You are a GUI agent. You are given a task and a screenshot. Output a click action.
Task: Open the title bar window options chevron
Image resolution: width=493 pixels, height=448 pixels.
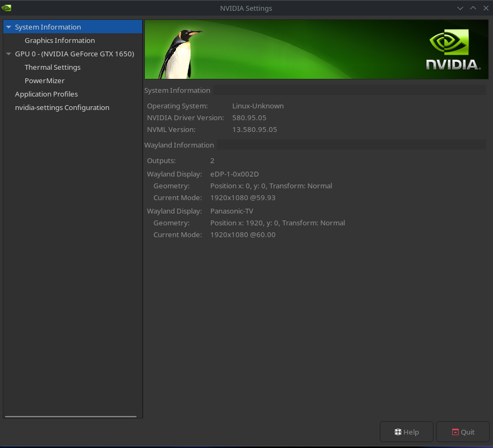tap(460, 8)
